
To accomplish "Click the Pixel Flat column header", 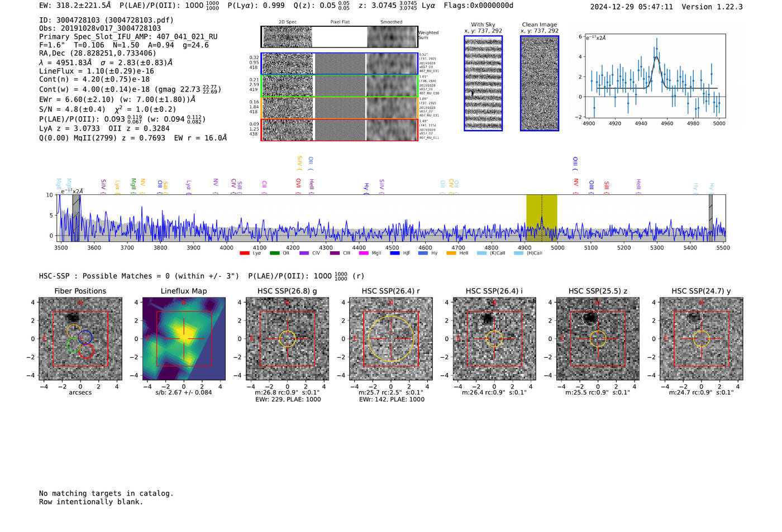I will 340,22.
